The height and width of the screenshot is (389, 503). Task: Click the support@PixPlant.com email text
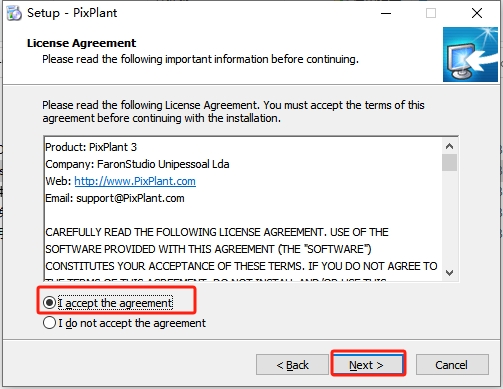130,198
